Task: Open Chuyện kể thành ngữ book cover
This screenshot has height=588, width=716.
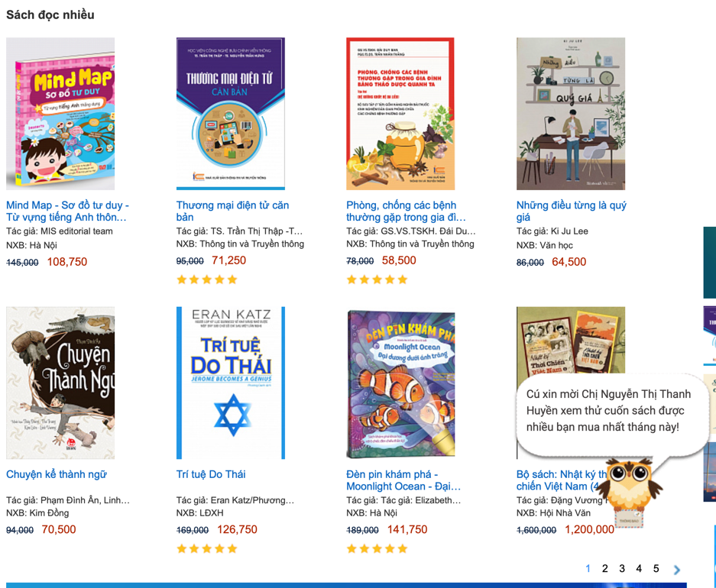Action: [60, 383]
